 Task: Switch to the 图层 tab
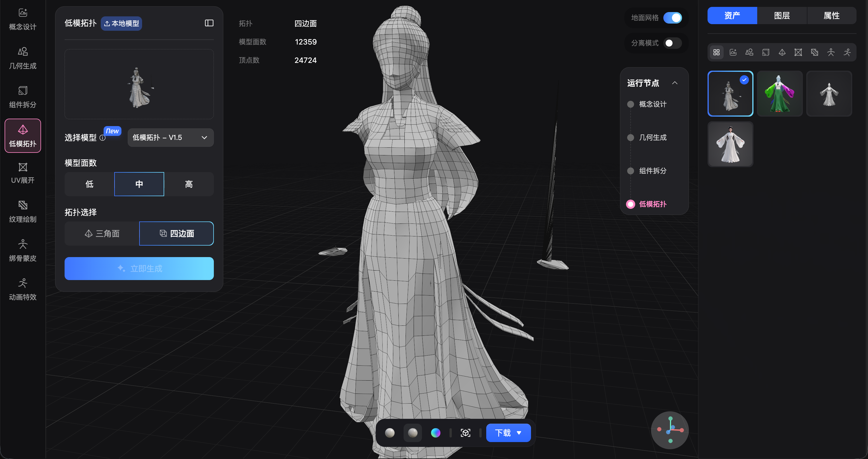782,16
